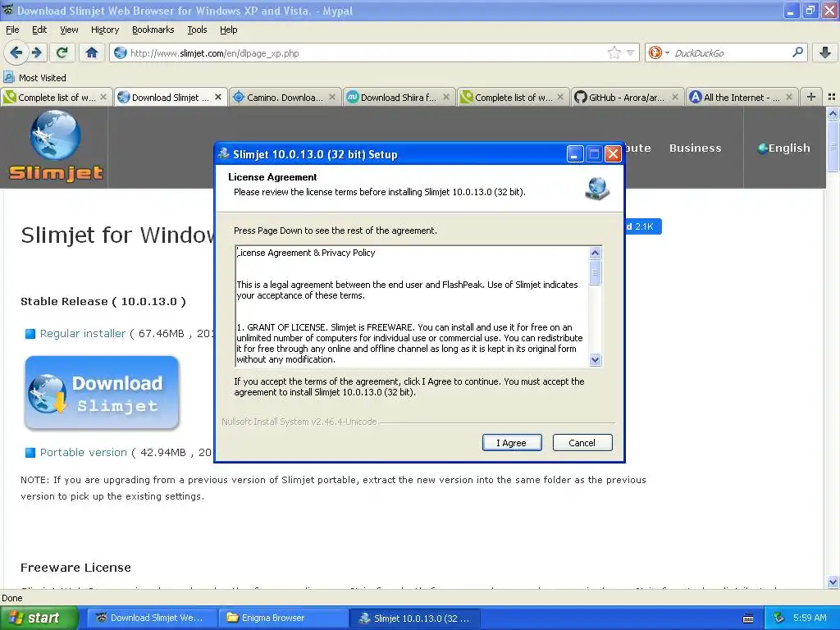Close the first Complete list of w... tab
Image resolution: width=840 pixels, height=630 pixels.
(x=103, y=97)
